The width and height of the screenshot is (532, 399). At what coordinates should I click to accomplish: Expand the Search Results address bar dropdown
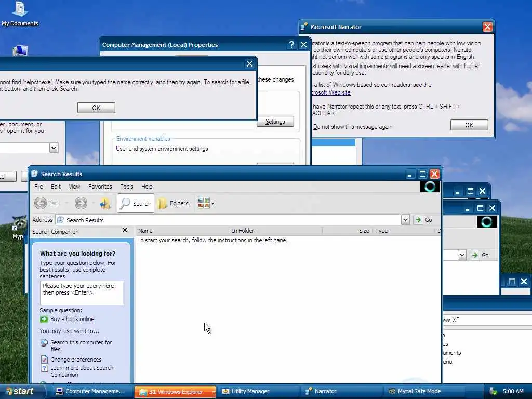click(405, 220)
